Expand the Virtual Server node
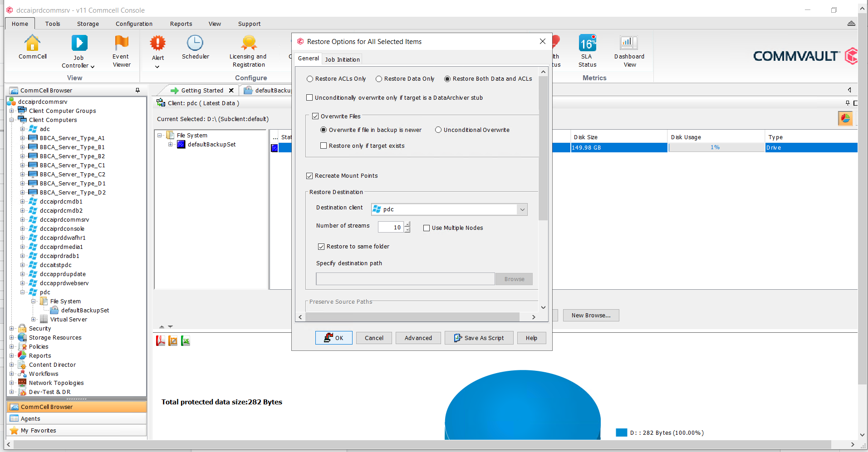Screen dimensions: 868x452 coord(33,319)
